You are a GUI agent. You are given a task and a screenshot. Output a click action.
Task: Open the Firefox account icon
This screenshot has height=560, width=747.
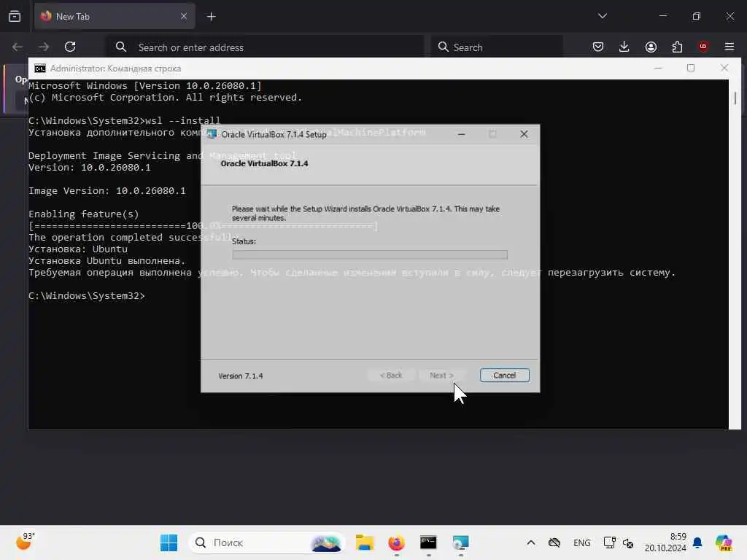point(651,47)
